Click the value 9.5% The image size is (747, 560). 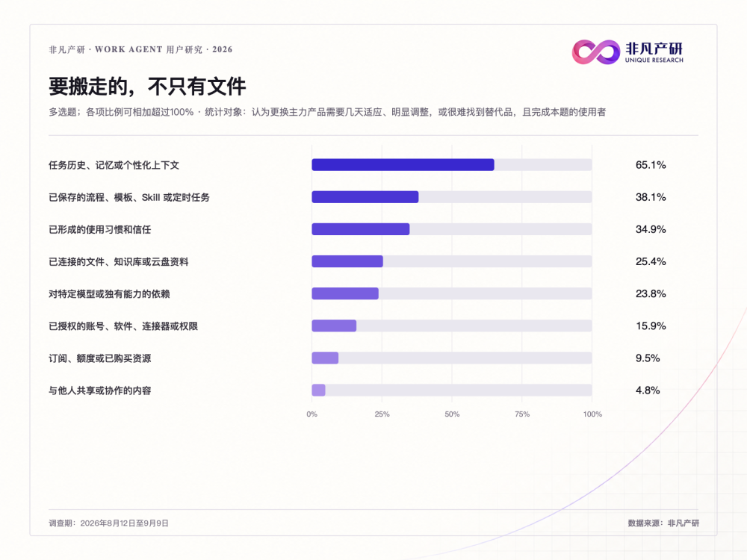coord(648,358)
